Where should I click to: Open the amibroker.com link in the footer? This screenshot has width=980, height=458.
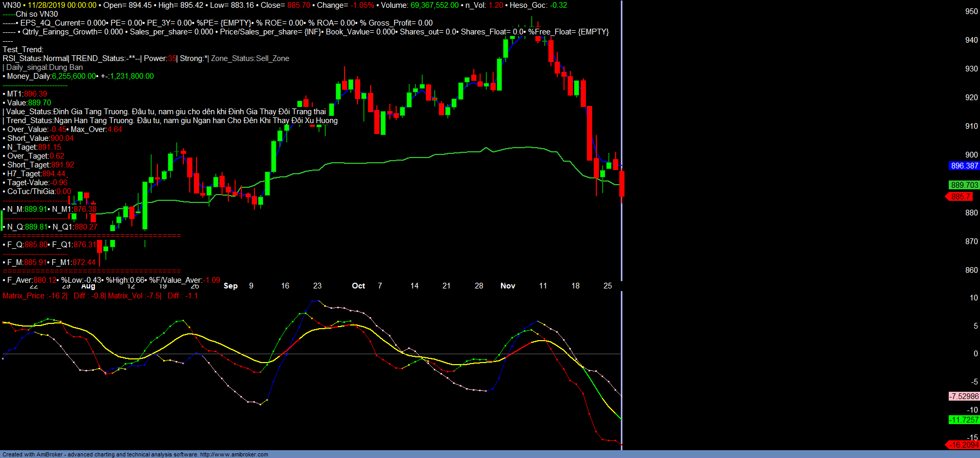(234, 454)
